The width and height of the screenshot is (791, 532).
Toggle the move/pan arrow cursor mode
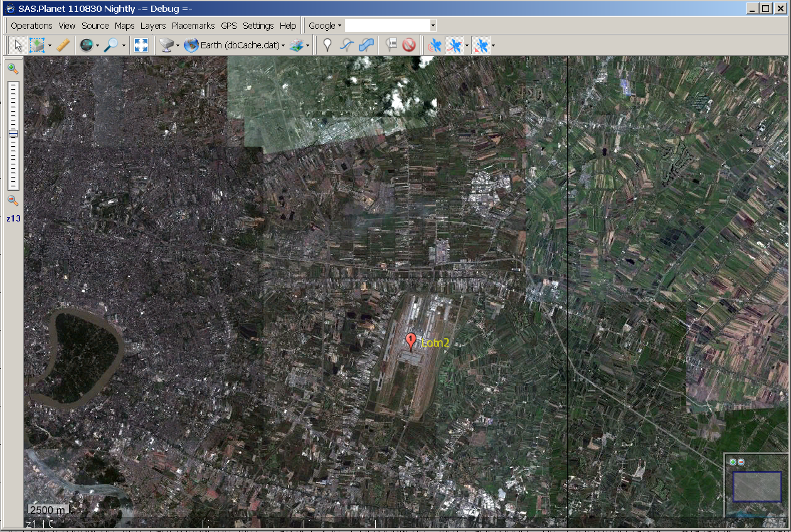[18, 45]
